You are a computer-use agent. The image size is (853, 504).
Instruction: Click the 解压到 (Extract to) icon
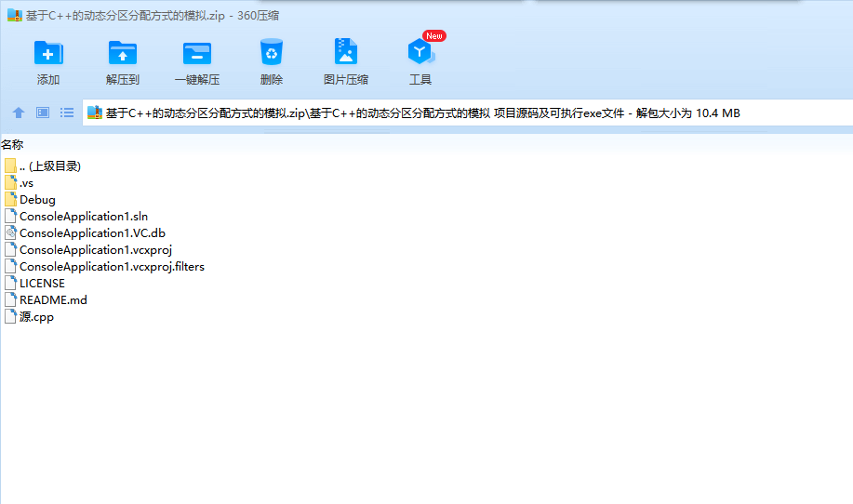point(123,53)
